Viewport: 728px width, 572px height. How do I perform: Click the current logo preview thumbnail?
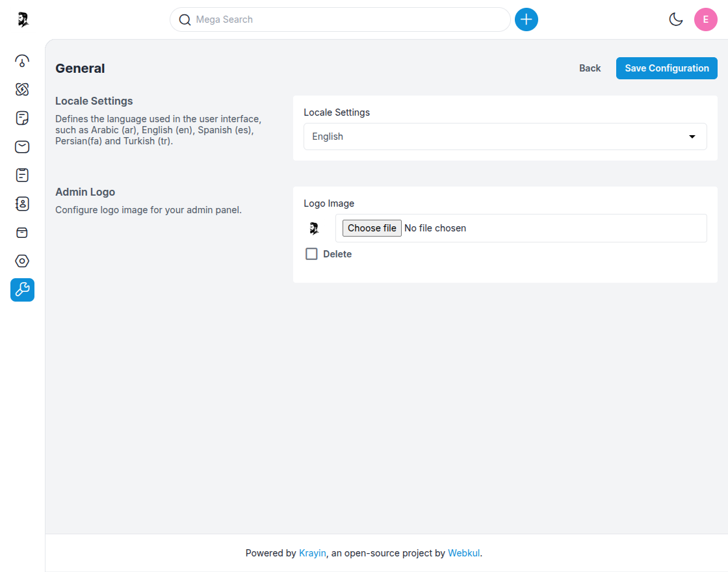pyautogui.click(x=315, y=228)
